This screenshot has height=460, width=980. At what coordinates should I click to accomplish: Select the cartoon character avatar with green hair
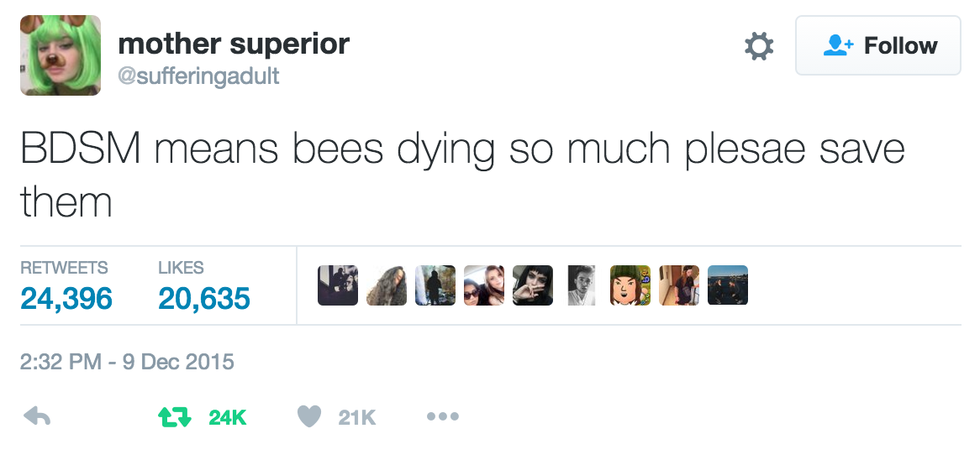point(630,285)
